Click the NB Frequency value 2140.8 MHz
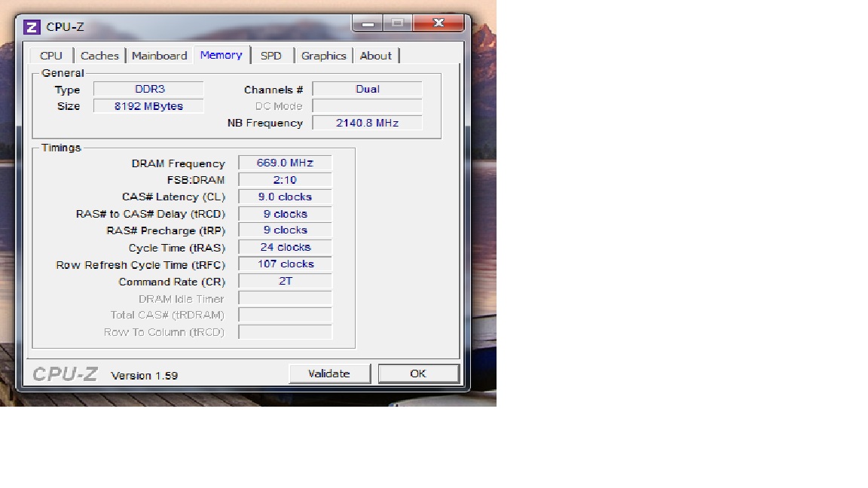This screenshot has height=488, width=868. 367,123
